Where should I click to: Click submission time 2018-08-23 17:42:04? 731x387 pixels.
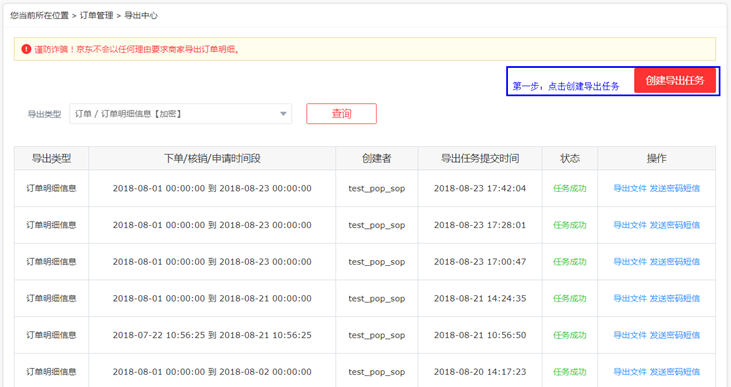click(x=480, y=188)
